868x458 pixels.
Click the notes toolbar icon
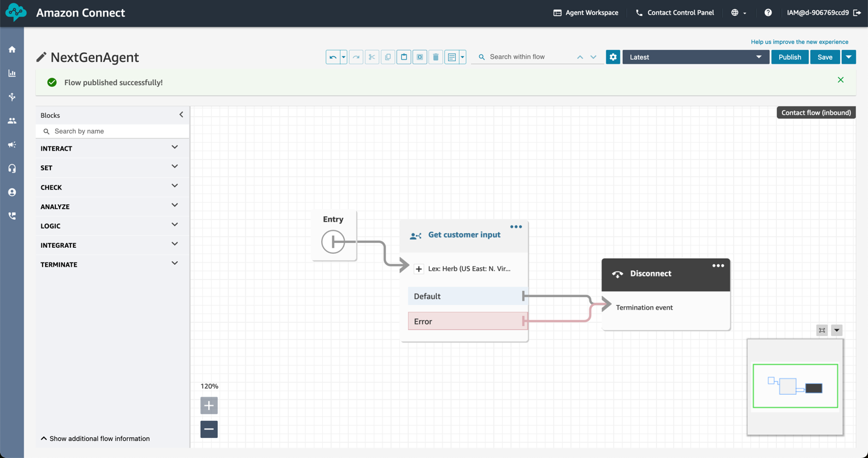[x=452, y=57]
